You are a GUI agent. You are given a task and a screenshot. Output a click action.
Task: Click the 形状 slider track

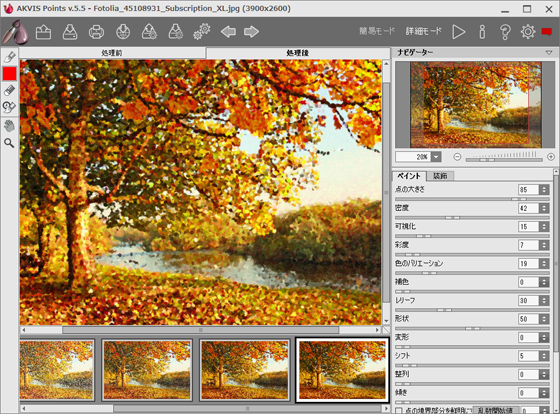(472, 328)
